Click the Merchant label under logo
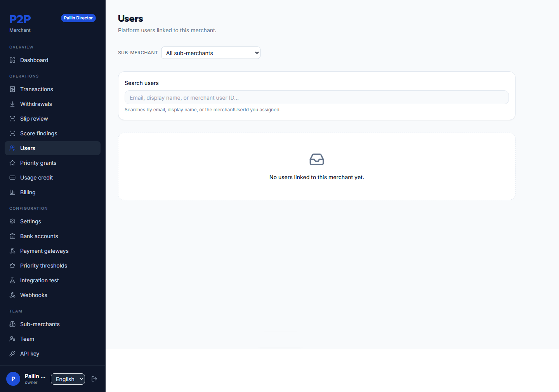Viewport: 559px width, 392px height. [x=20, y=30]
